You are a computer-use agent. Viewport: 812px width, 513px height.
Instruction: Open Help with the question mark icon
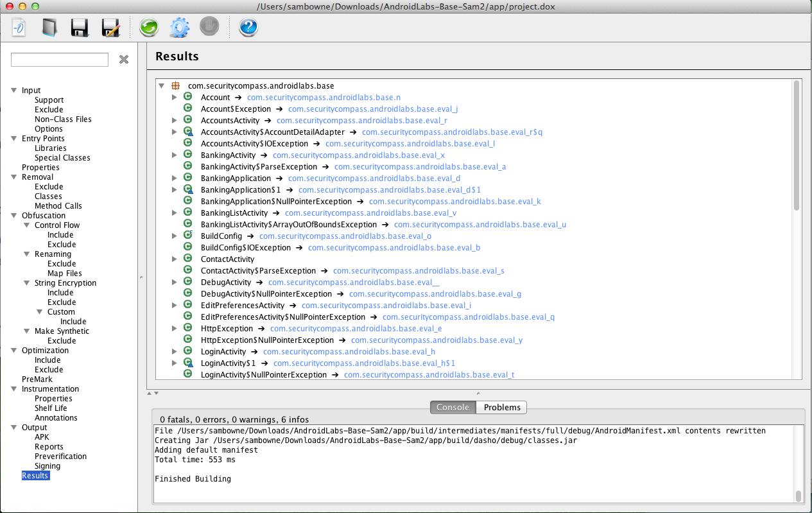tap(248, 28)
